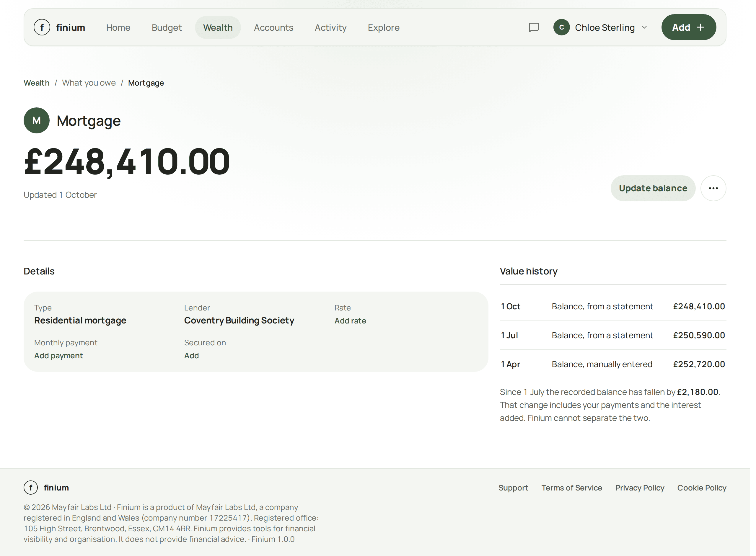Click the Add plus button
This screenshot has height=556, width=756.
pyautogui.click(x=688, y=27)
